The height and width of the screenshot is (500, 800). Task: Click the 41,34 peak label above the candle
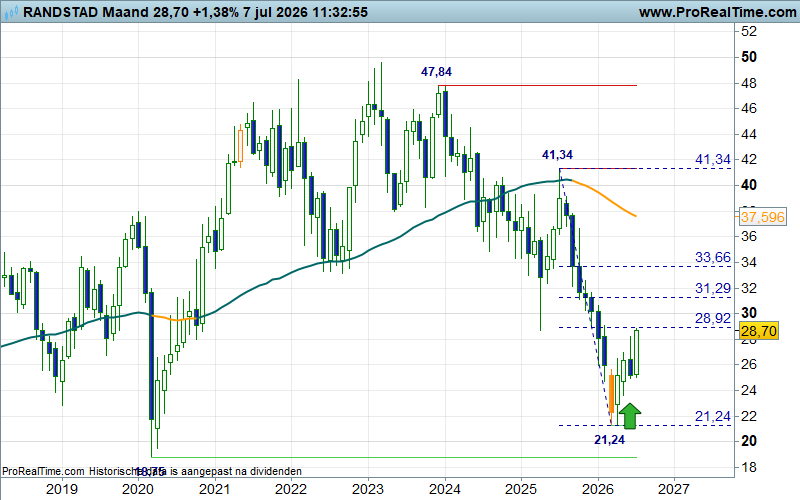click(x=557, y=155)
